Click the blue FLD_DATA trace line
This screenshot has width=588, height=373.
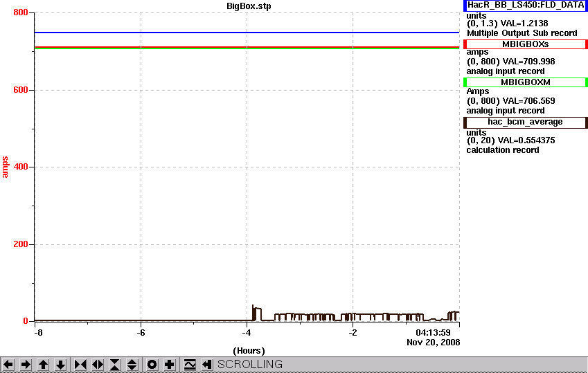click(x=247, y=33)
